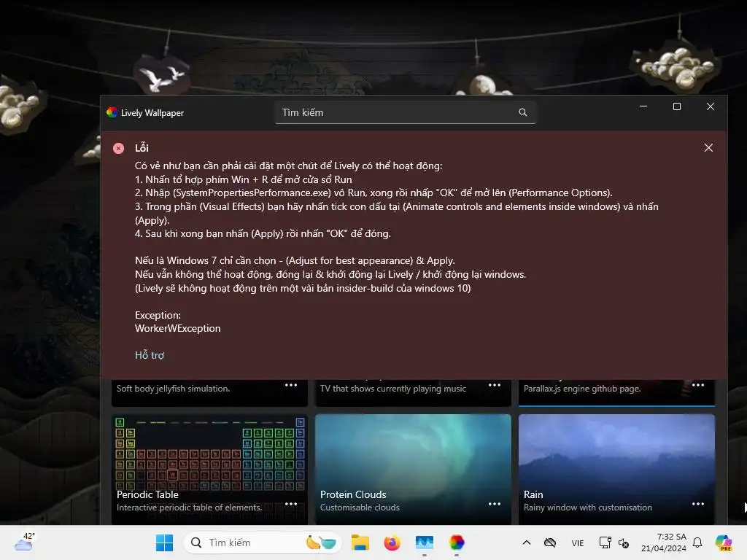Show hidden system tray icons

point(527,542)
